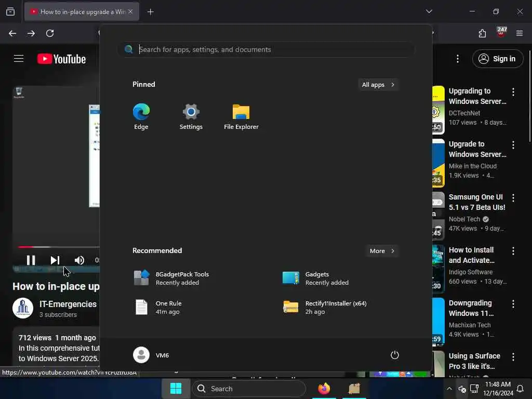The width and height of the screenshot is (532, 399).
Task: Open the browser extensions puzzle icon
Action: [482, 33]
